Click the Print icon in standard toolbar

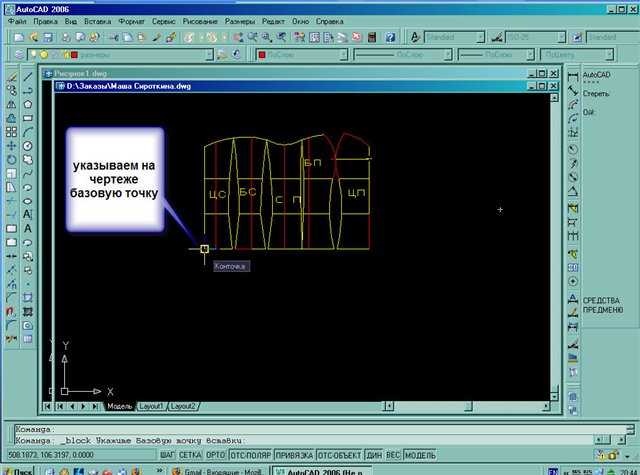[66, 37]
